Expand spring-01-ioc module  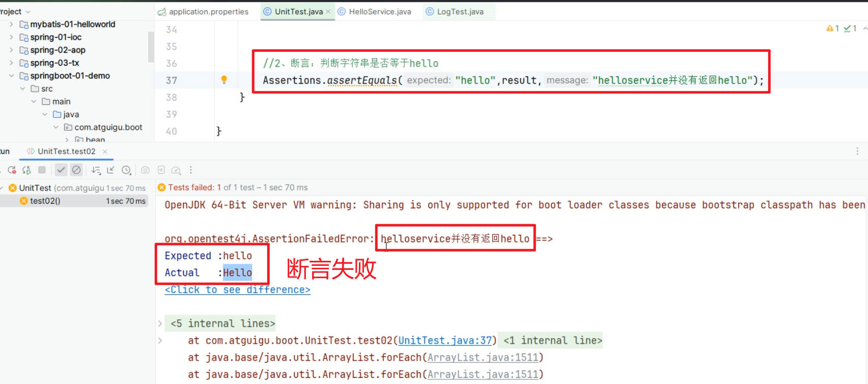pos(11,37)
